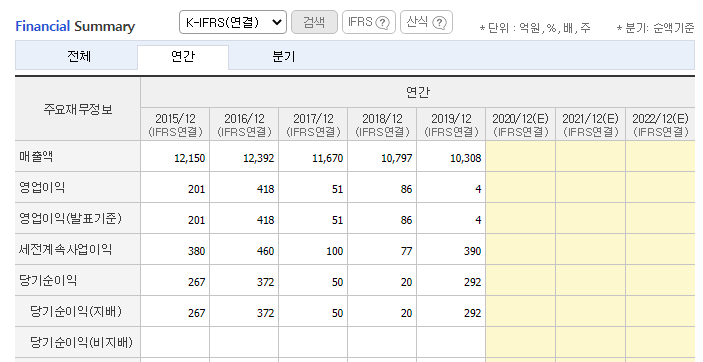Viewport: 703px width, 362px height.
Task: Click 세전계속사업이익 value 100 for 2017/12
Action: (334, 251)
